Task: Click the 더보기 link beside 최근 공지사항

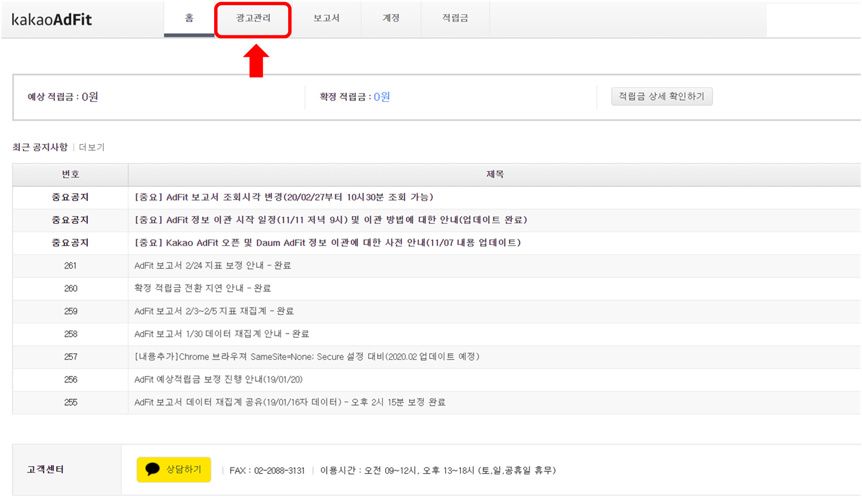Action: 92,147
